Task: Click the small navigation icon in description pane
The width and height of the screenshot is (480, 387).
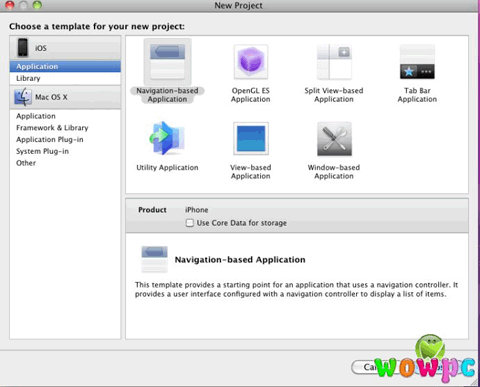Action: coord(154,259)
